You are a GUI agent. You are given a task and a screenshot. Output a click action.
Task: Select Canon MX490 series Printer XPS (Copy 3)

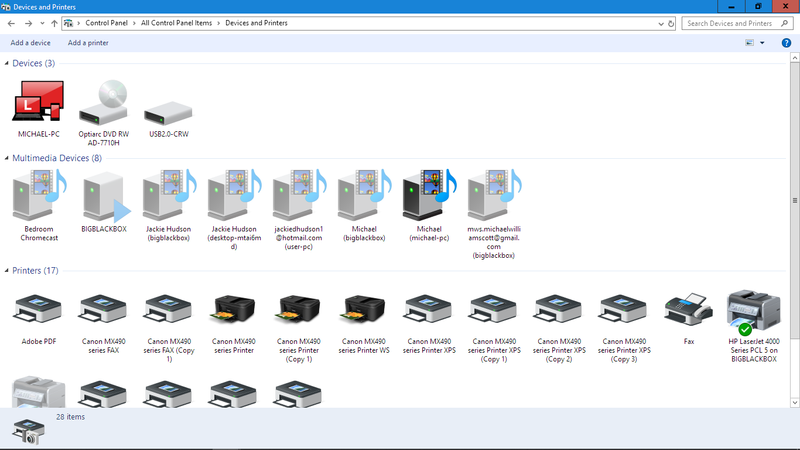623,308
